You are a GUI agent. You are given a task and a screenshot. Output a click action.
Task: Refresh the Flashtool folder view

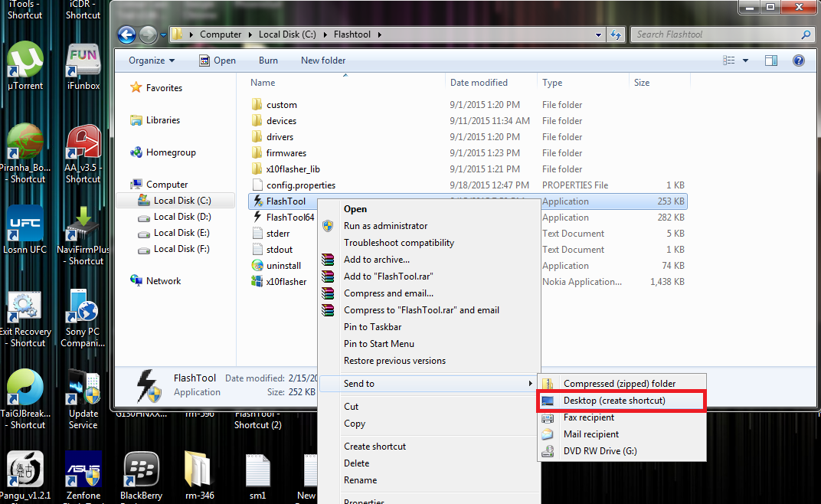pyautogui.click(x=616, y=34)
